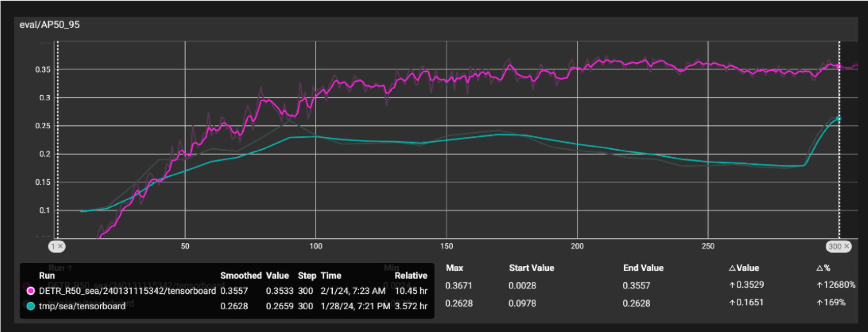
Task: Sort table by Start Value column
Action: pyautogui.click(x=531, y=268)
